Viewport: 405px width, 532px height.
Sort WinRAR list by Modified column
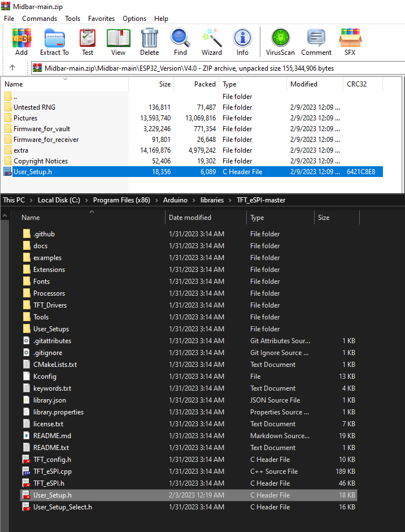315,84
